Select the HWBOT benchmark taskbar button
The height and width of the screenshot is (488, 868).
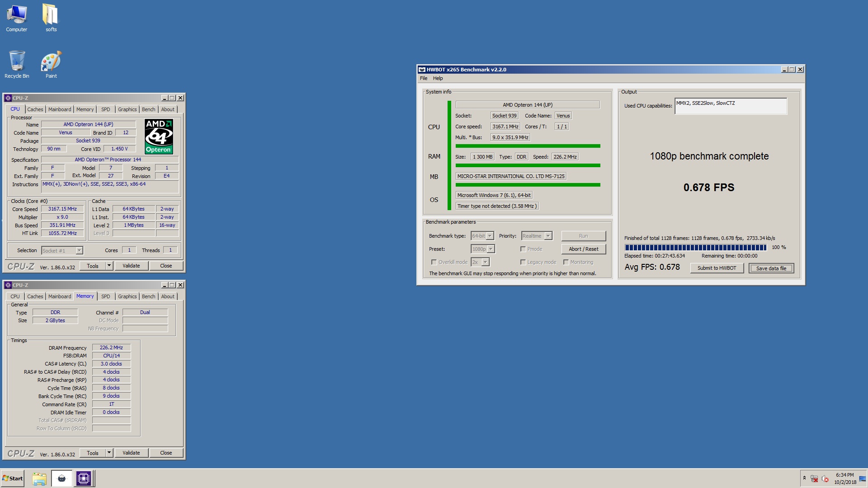[x=61, y=479]
